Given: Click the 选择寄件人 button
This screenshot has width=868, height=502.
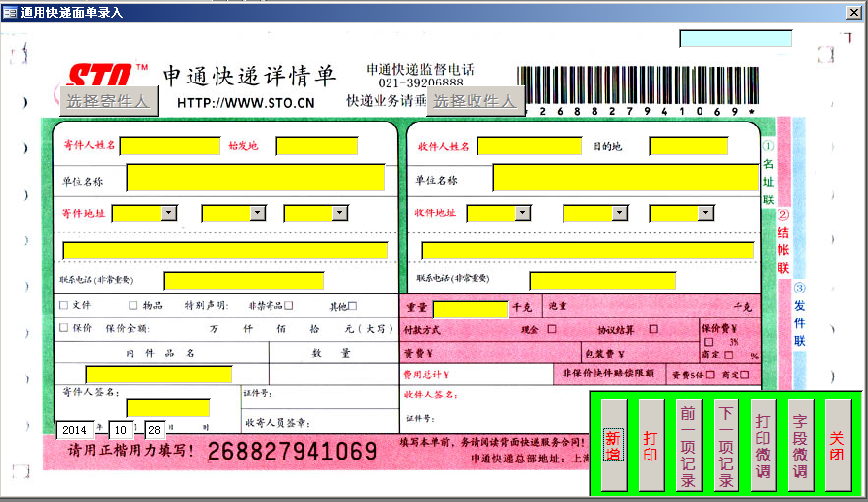Looking at the screenshot, I should [109, 101].
